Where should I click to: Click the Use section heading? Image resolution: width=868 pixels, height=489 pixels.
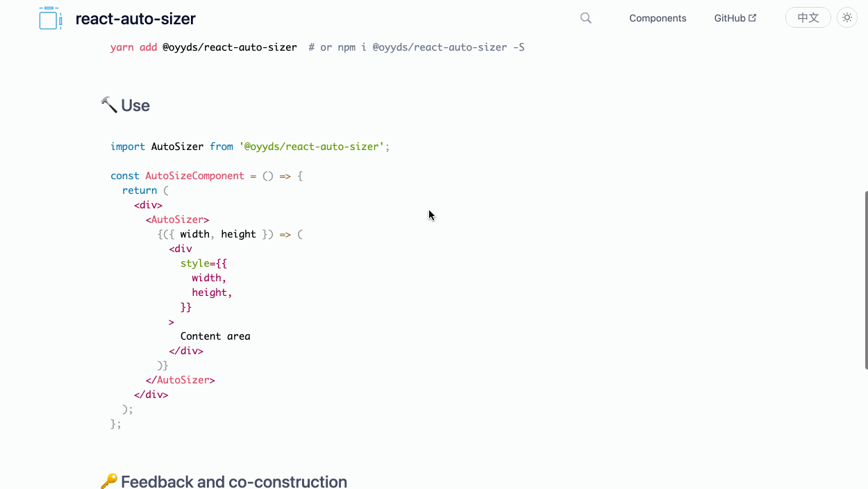click(135, 106)
